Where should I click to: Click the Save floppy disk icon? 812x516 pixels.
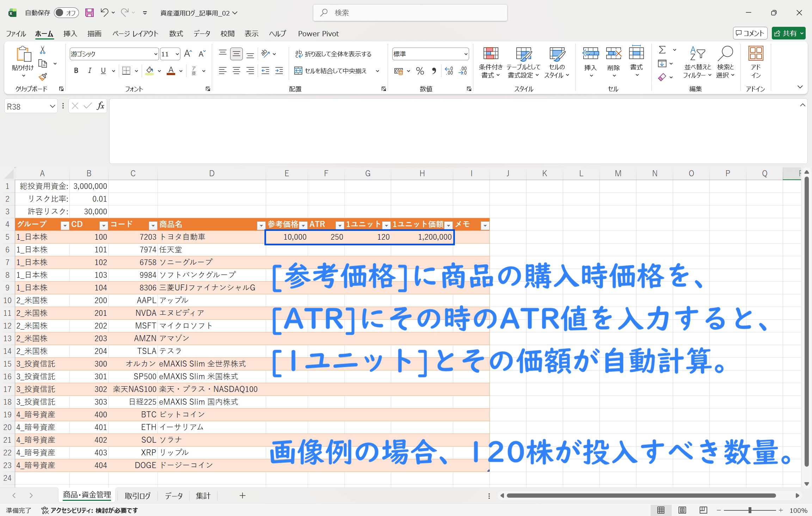point(90,13)
